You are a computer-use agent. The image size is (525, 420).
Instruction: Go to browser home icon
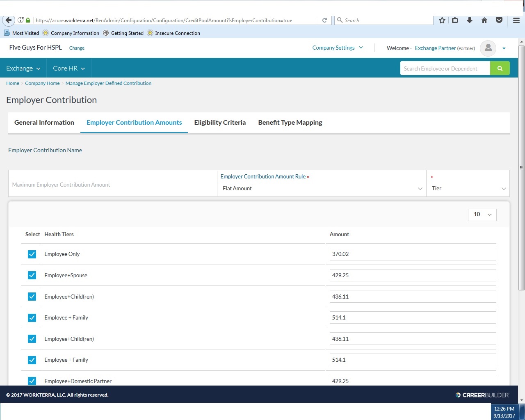[x=484, y=20]
